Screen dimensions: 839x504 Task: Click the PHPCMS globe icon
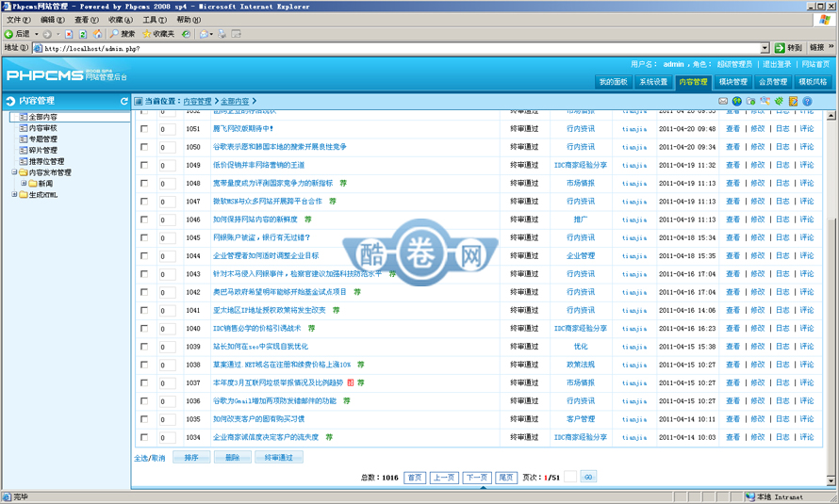pyautogui.click(x=737, y=101)
